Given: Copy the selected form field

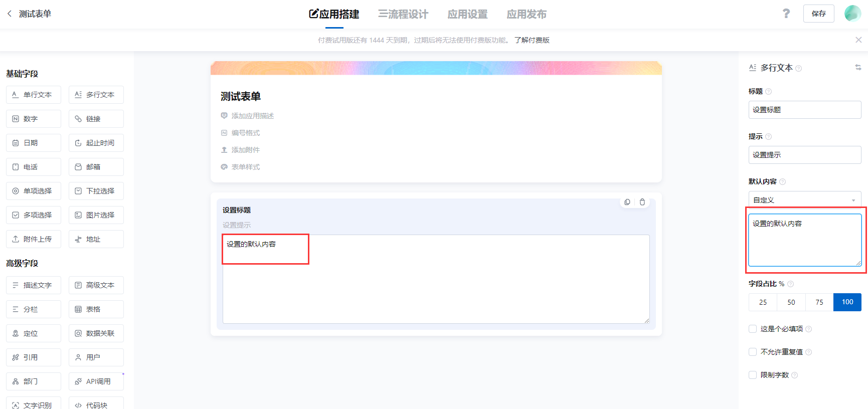Looking at the screenshot, I should [627, 202].
